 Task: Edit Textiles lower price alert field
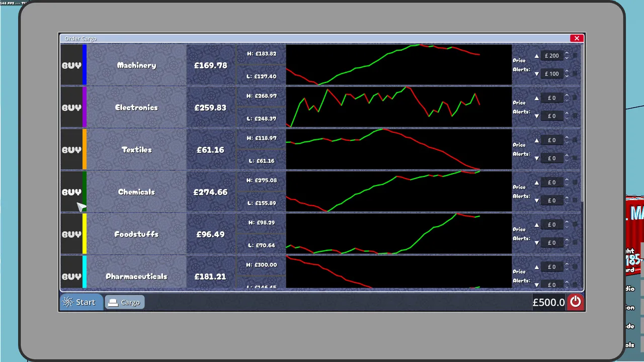tap(552, 158)
